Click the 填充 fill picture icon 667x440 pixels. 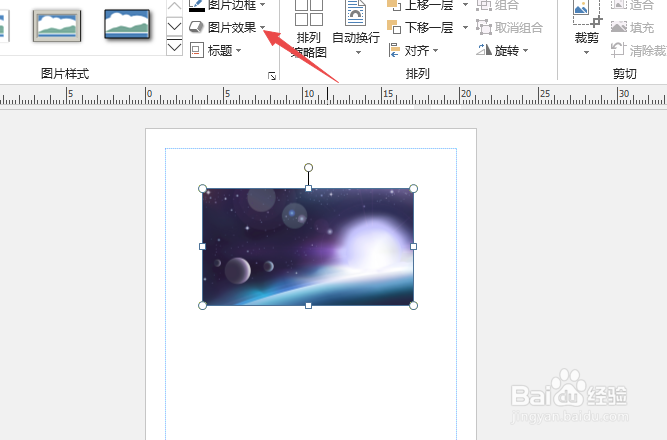tap(619, 27)
